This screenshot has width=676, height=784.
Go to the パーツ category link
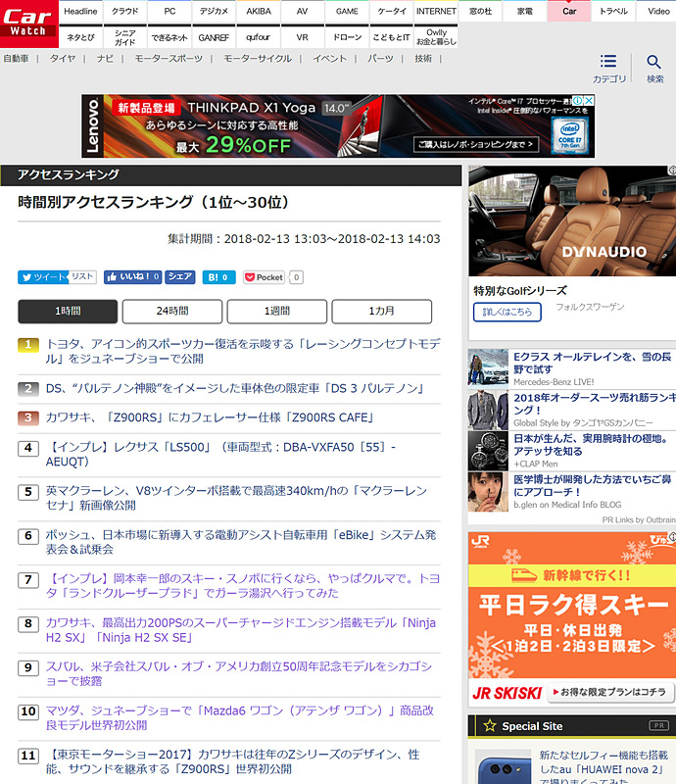[380, 59]
